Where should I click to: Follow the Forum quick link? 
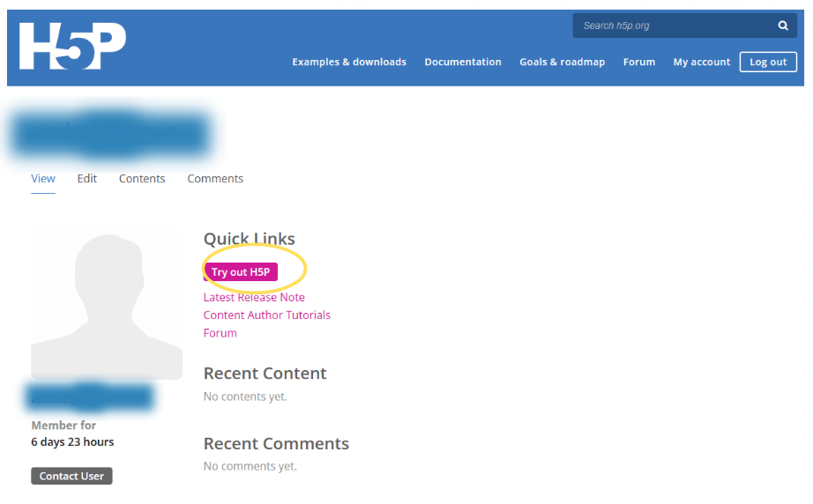coord(220,333)
